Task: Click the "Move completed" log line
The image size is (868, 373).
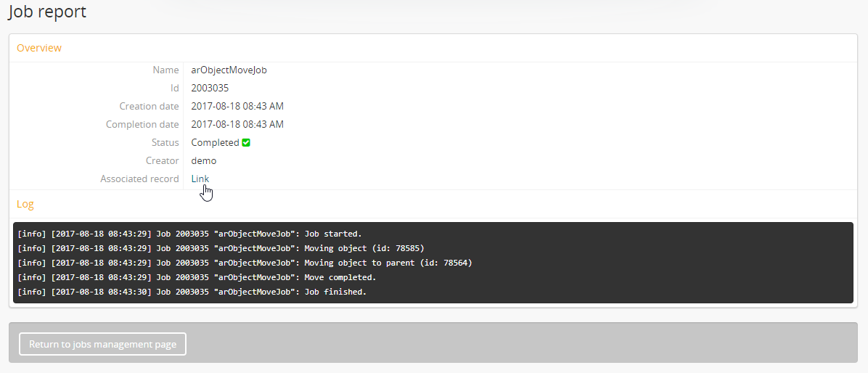Action: (x=196, y=277)
